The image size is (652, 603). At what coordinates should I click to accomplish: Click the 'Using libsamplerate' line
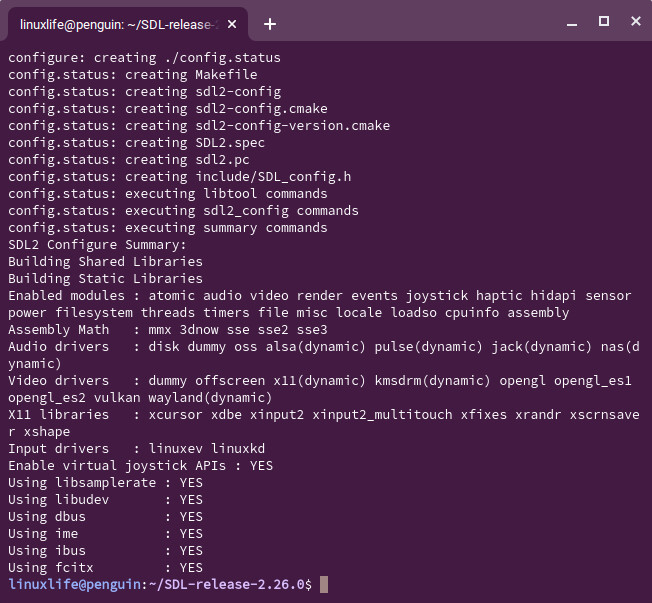[105, 483]
